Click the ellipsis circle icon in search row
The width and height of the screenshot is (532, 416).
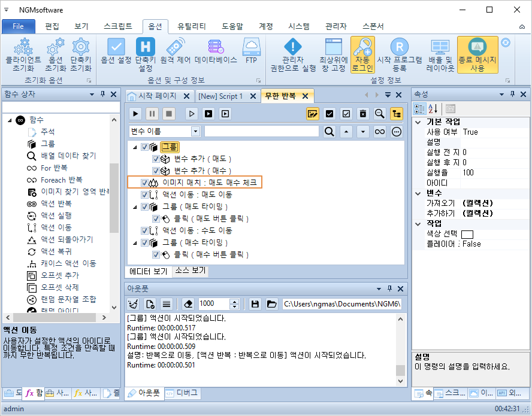[x=396, y=132]
